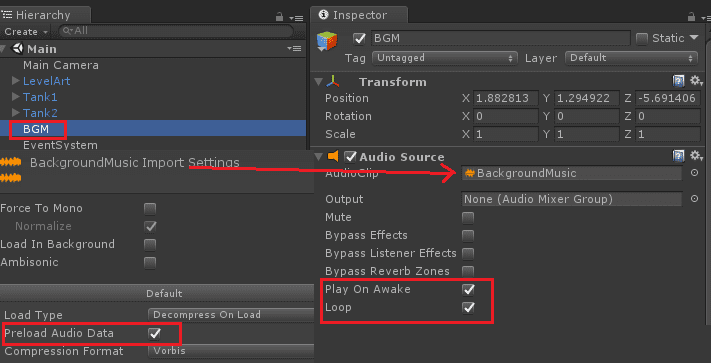711x363 pixels.
Task: Toggle the Audio Source enabled checkbox
Action: pos(350,157)
